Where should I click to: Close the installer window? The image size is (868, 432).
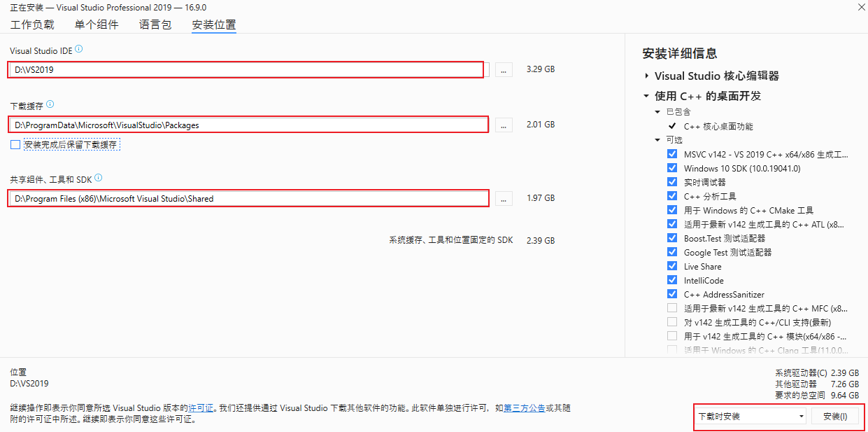pos(860,6)
